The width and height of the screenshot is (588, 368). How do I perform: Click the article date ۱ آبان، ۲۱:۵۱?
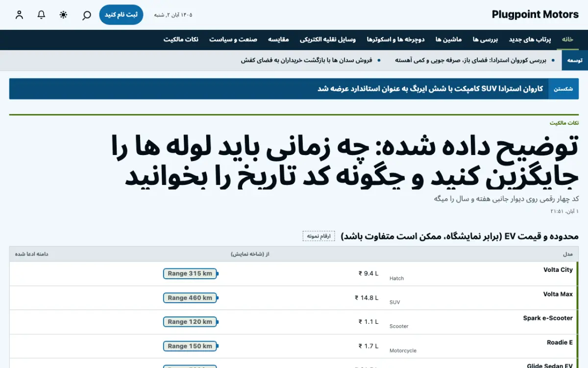coord(564,211)
